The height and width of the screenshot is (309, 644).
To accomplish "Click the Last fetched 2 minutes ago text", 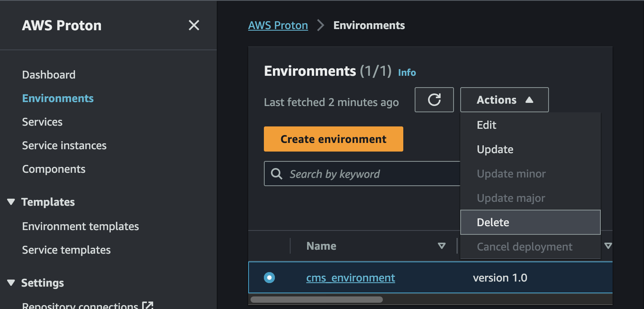I will 331,102.
